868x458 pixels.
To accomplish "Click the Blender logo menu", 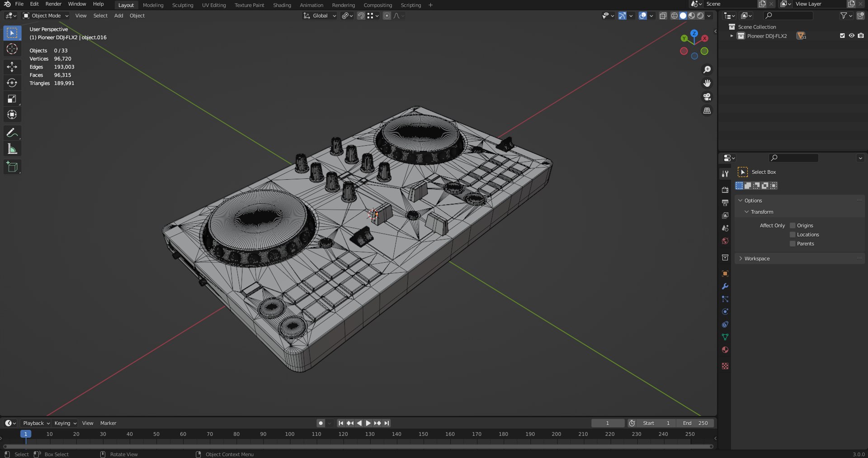I will (7, 4).
